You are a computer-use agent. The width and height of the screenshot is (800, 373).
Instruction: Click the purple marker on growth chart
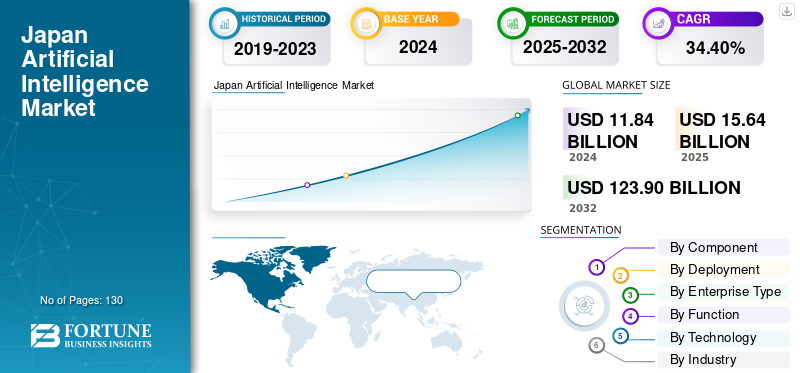pyautogui.click(x=307, y=185)
